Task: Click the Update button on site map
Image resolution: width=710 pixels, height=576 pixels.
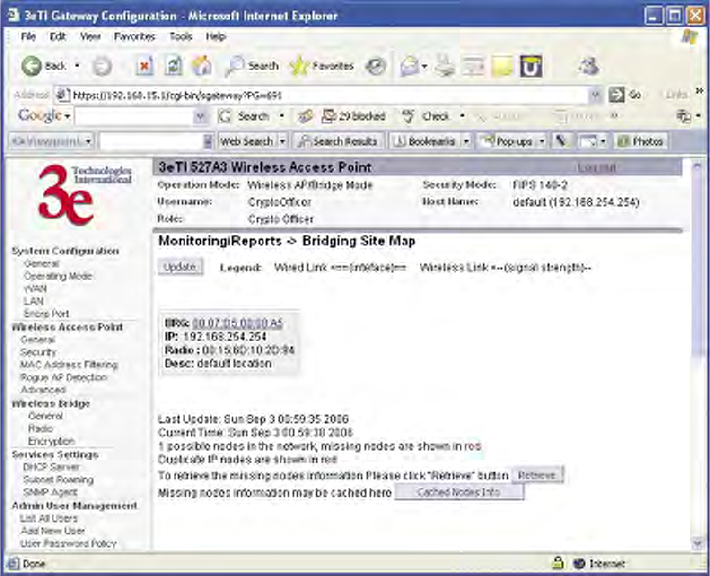Action: pyautogui.click(x=180, y=267)
